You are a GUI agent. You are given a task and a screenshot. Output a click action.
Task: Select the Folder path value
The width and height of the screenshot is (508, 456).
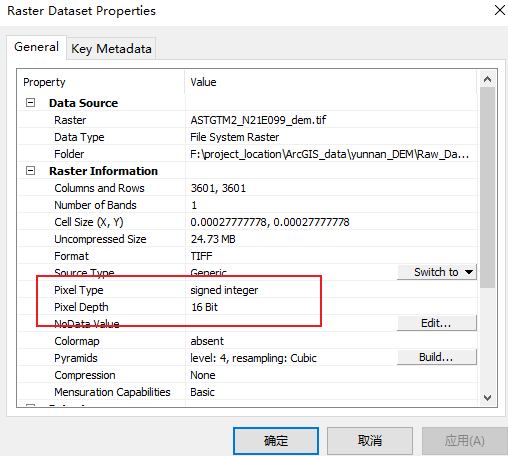pyautogui.click(x=330, y=154)
